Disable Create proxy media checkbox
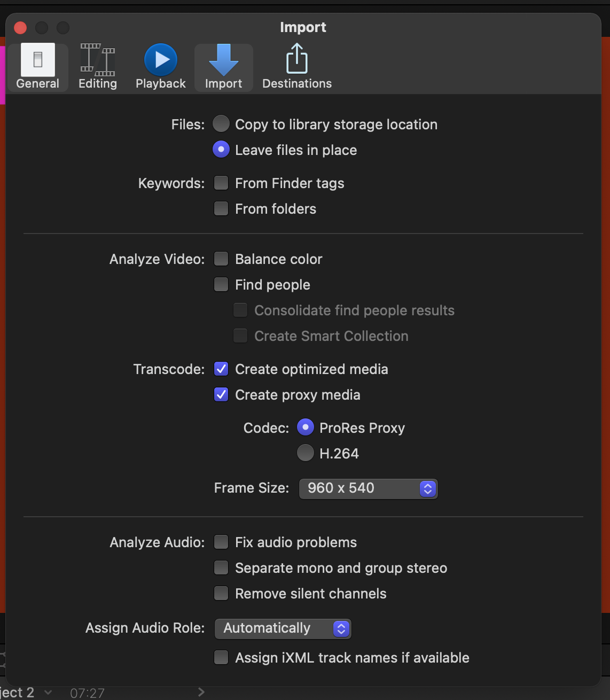Screen dimensions: 610x700 [x=221, y=395]
